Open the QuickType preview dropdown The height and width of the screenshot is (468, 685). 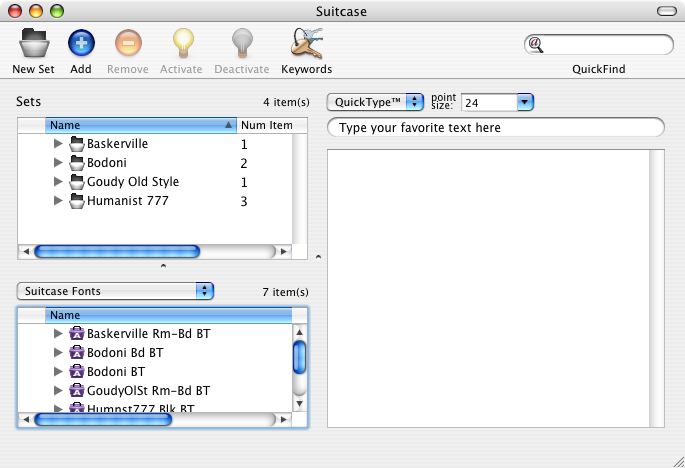[x=375, y=102]
